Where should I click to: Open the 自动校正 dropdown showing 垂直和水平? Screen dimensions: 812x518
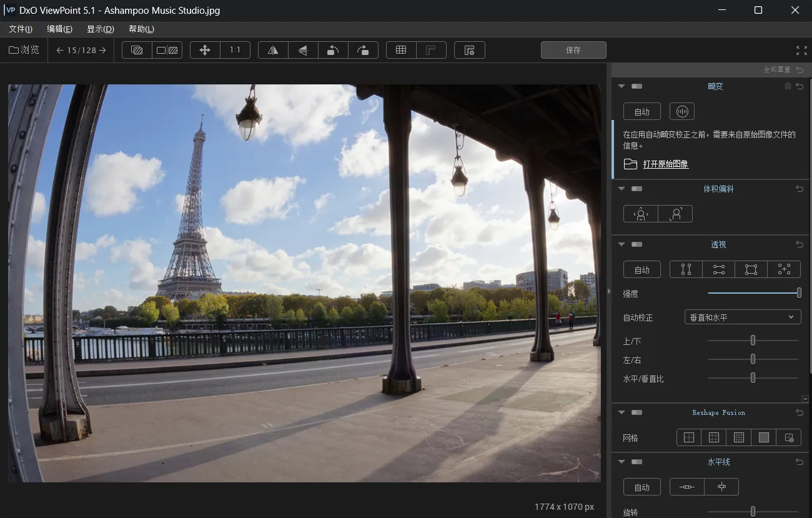point(743,317)
